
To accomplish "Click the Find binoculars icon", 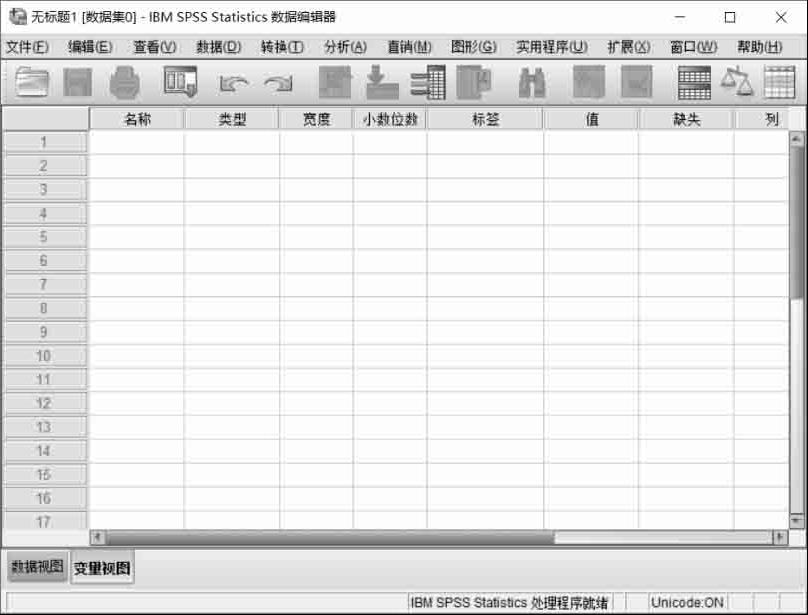I will click(532, 82).
